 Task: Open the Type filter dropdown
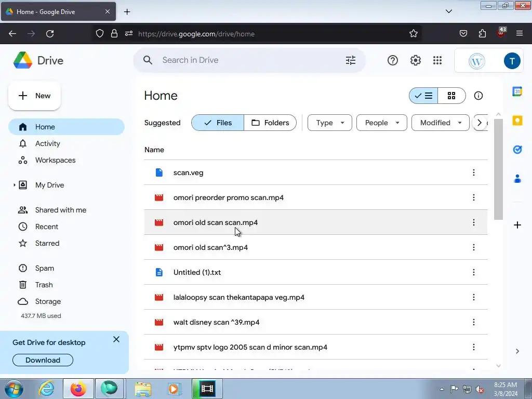pos(330,123)
